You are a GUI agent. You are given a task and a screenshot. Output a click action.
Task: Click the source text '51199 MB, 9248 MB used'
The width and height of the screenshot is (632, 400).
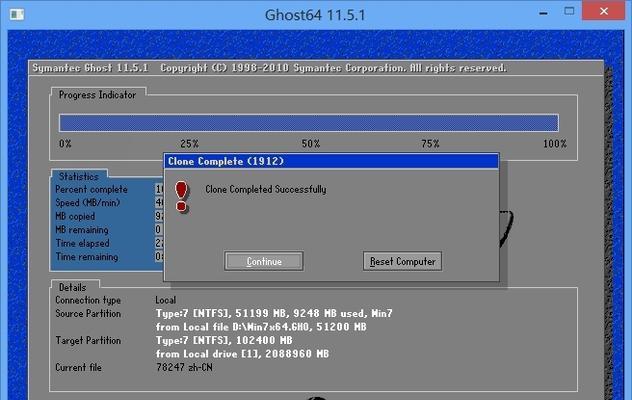coord(301,313)
